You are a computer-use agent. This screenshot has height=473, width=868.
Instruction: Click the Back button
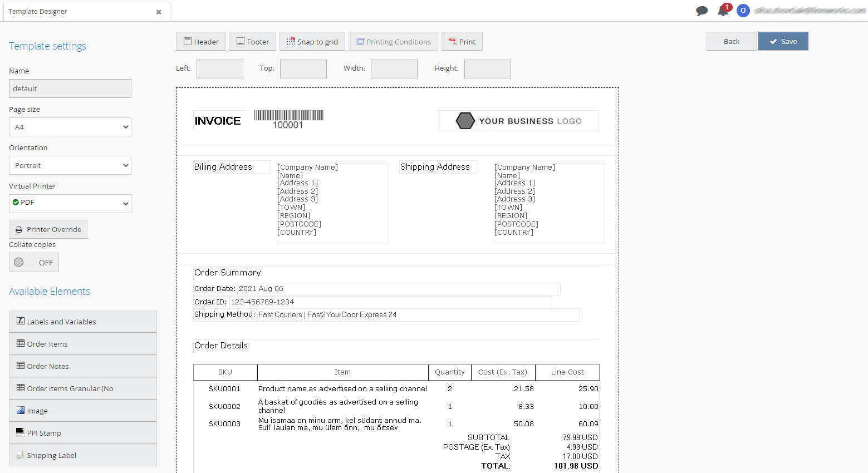click(x=731, y=41)
